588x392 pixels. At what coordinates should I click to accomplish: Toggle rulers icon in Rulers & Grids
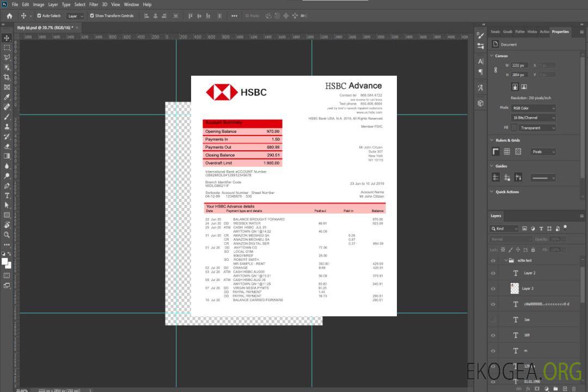tap(496, 151)
